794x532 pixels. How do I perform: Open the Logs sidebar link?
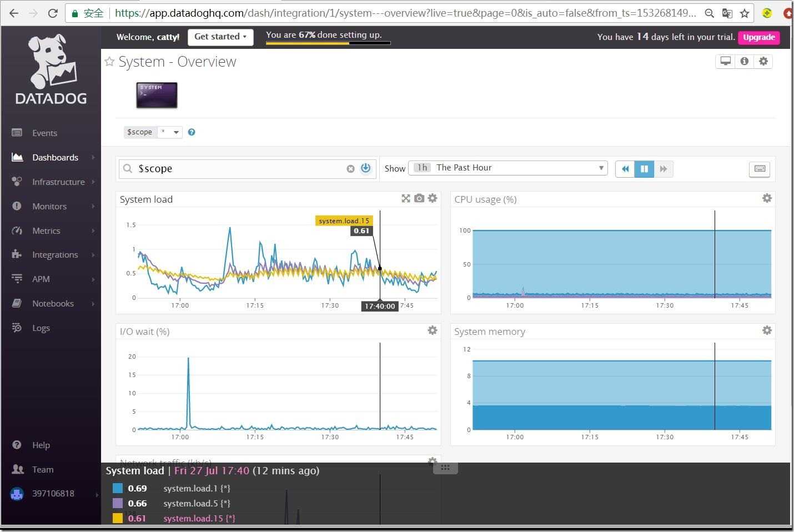41,328
